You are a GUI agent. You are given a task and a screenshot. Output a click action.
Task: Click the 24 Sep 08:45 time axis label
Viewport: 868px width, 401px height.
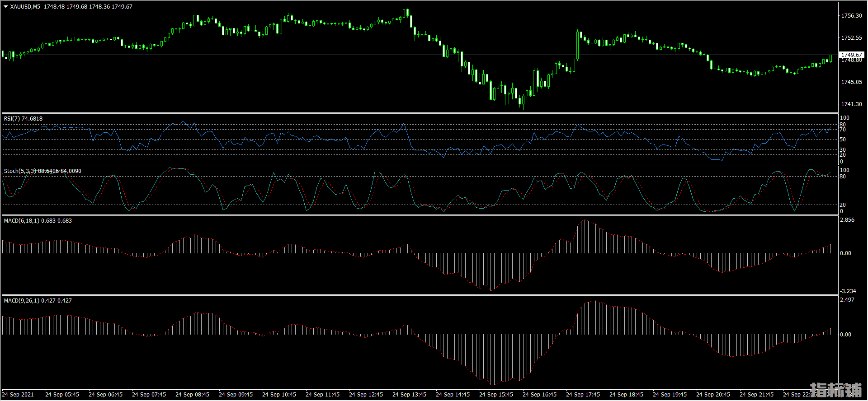click(x=192, y=395)
